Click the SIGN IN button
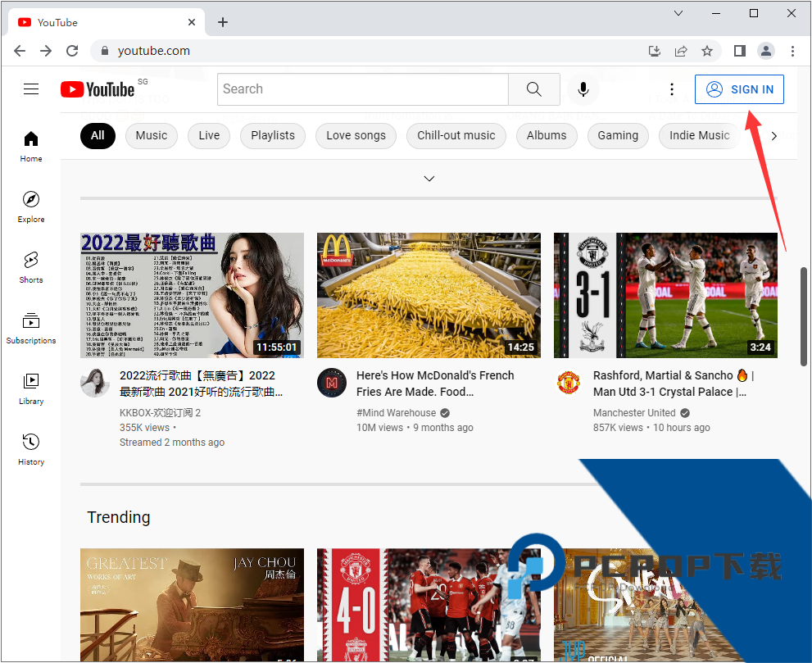Image resolution: width=812 pixels, height=663 pixels. tap(739, 89)
